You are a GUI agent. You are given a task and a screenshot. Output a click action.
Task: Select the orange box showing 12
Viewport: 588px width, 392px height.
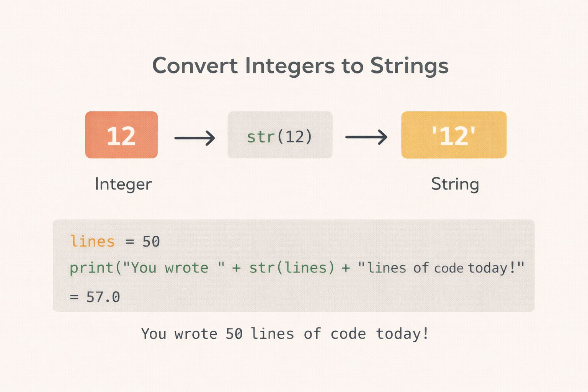click(x=121, y=135)
